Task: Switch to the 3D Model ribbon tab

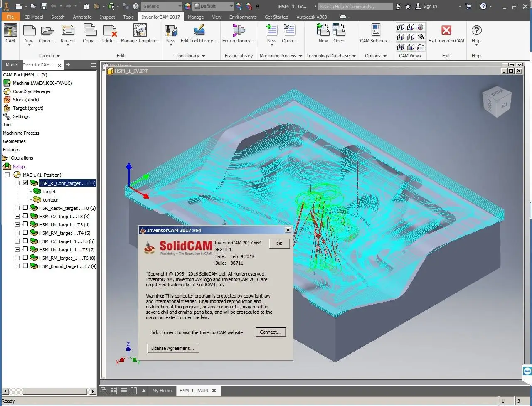Action: (34, 17)
